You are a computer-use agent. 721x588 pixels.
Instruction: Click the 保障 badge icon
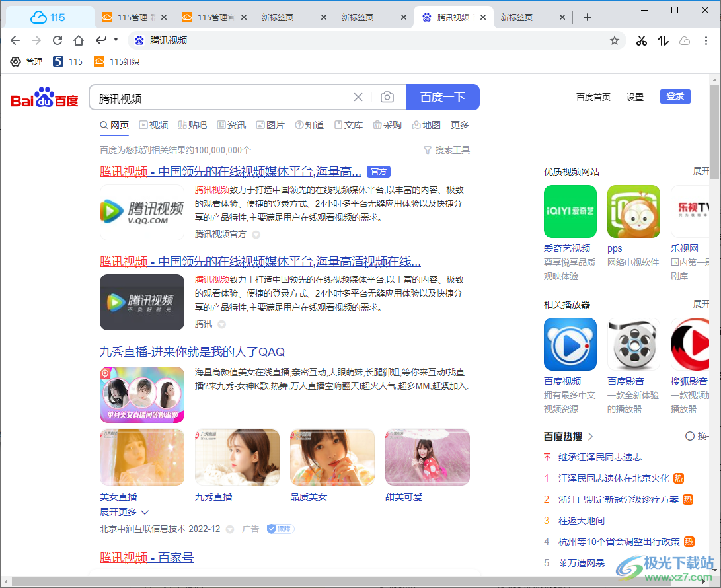[x=280, y=529]
